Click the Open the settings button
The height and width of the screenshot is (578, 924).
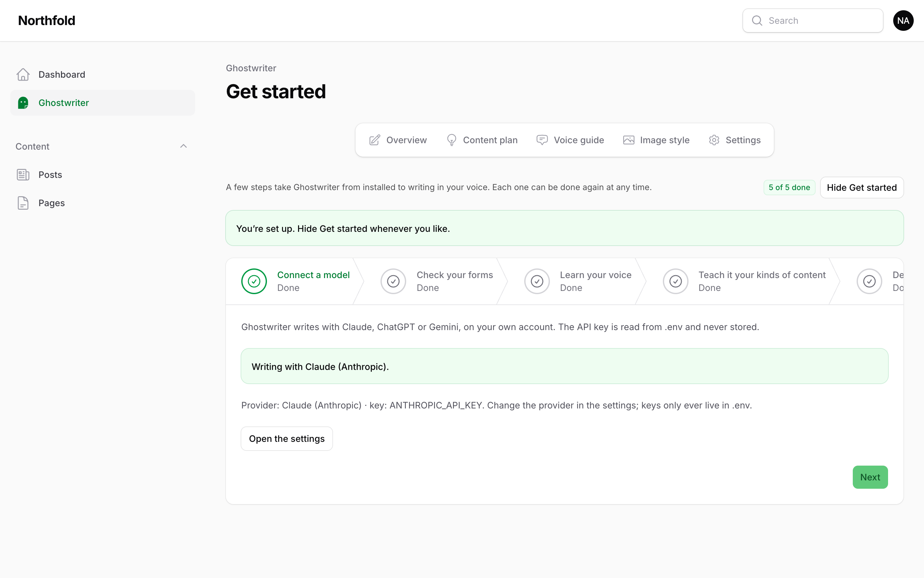[287, 438]
